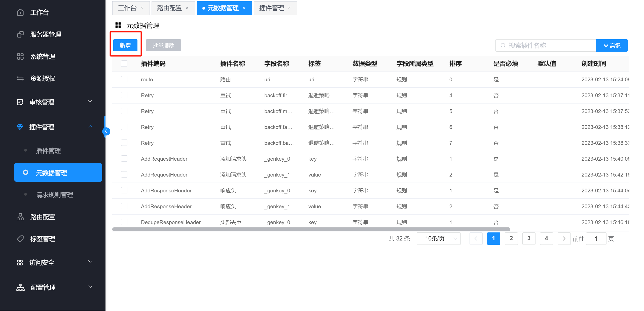
Task: Click the 2023-02-13 15:24:08 timestamp
Action: (x=605, y=79)
